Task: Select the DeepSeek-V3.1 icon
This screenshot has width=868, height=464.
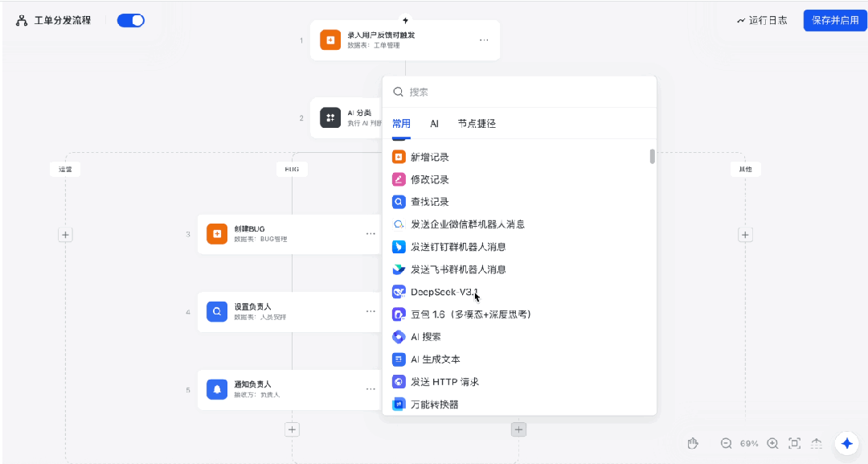Action: [x=399, y=292]
